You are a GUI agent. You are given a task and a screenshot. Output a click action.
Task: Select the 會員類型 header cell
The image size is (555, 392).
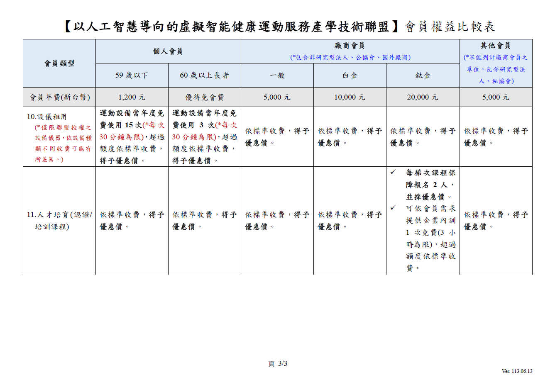[59, 63]
